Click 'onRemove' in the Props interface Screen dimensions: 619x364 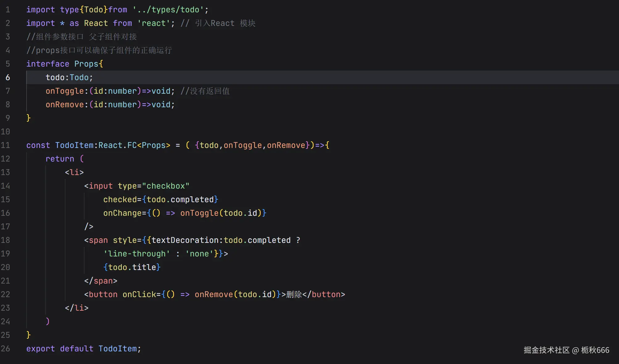coord(64,105)
